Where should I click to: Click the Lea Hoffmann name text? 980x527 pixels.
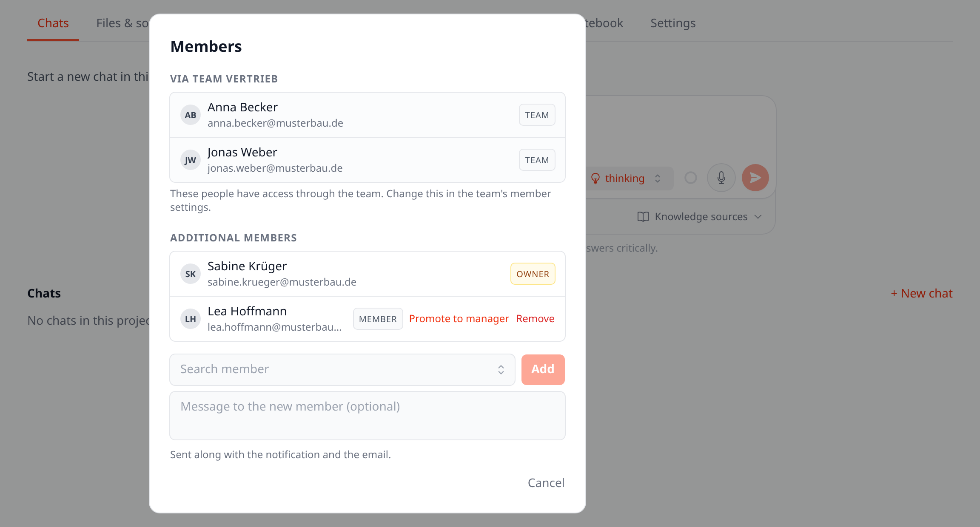pos(247,311)
